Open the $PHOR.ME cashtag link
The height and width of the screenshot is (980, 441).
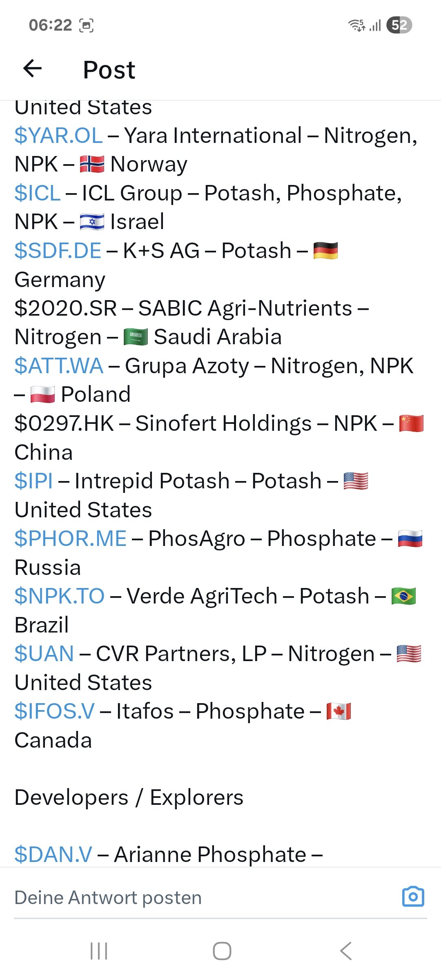[x=70, y=539]
